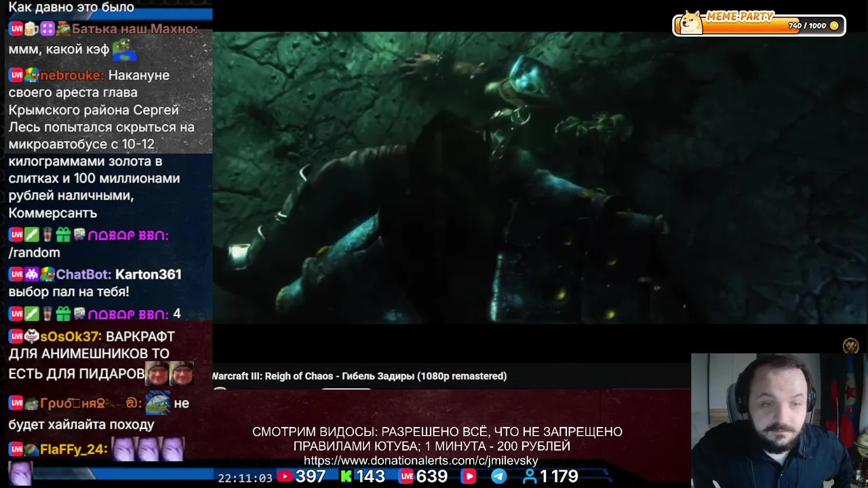Click the username 'sOsOk37' in chat
Image resolution: width=868 pixels, height=488 pixels.
click(x=71, y=336)
